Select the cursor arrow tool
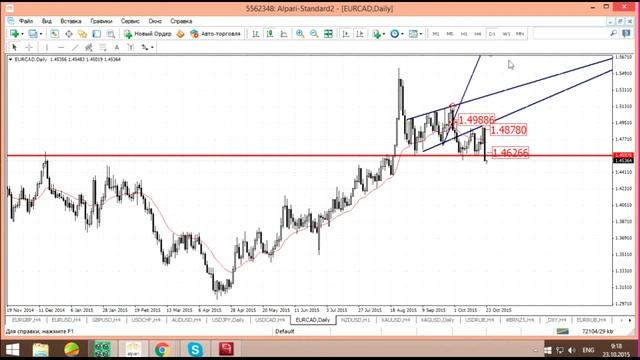This screenshot has height=360, width=640. pyautogui.click(x=15, y=47)
